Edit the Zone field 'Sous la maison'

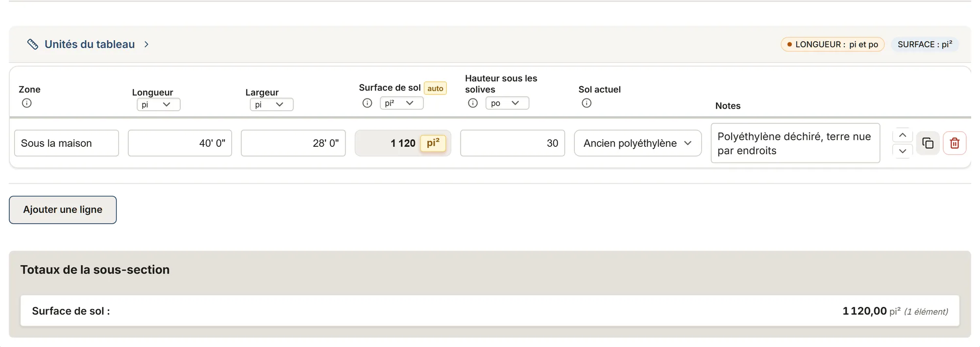point(67,143)
